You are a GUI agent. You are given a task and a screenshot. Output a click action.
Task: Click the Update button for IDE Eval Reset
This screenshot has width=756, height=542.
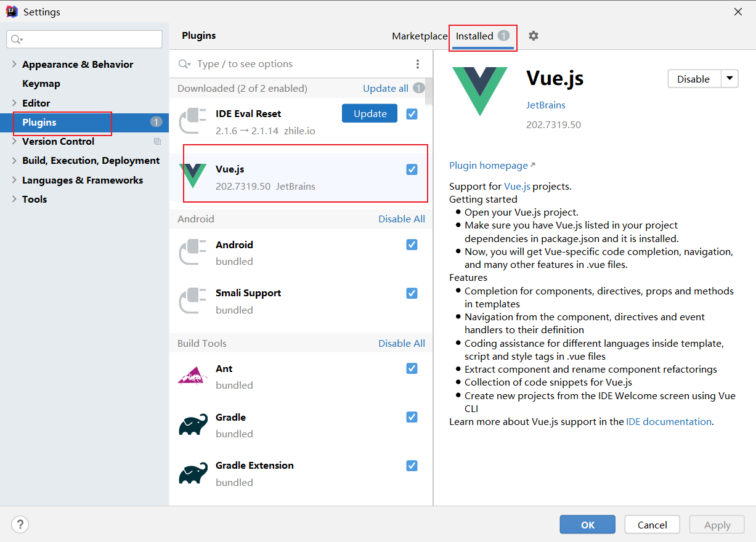click(370, 113)
